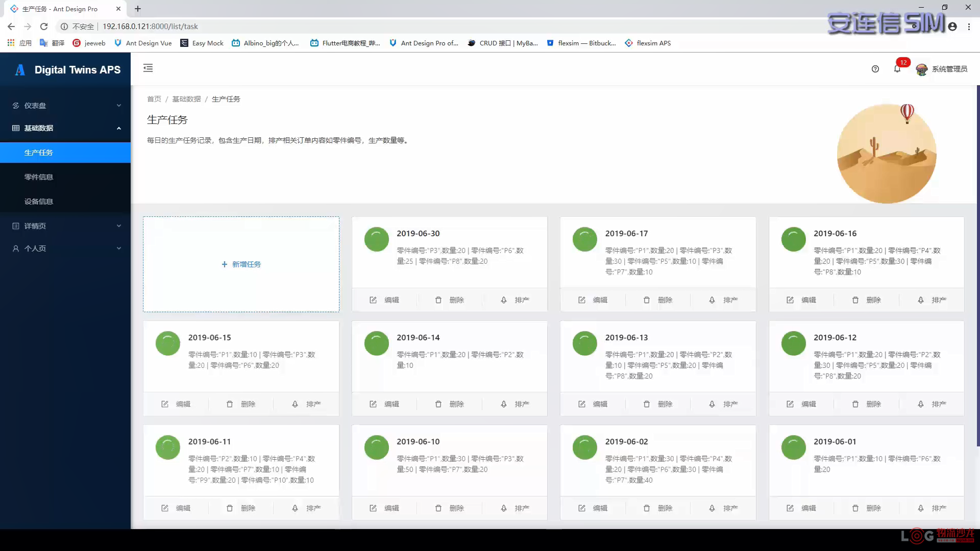Click the green avatar on the 2019-06-30 card
The height and width of the screenshot is (551, 980).
click(377, 239)
